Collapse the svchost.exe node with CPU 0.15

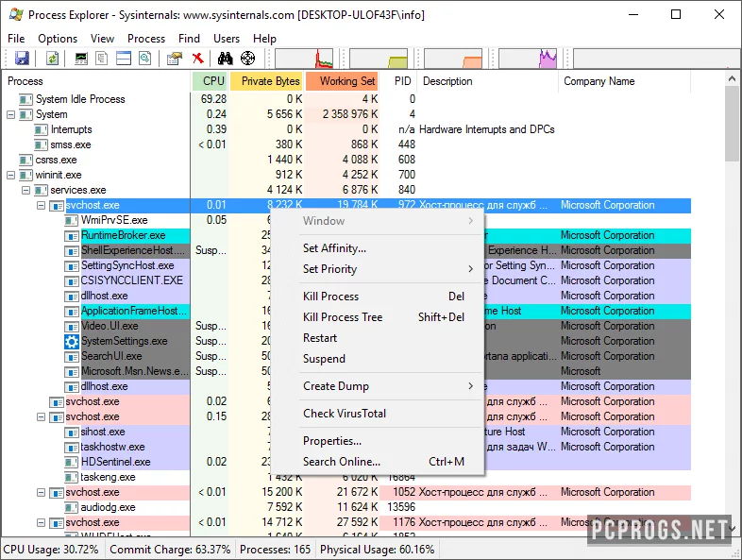[42, 417]
